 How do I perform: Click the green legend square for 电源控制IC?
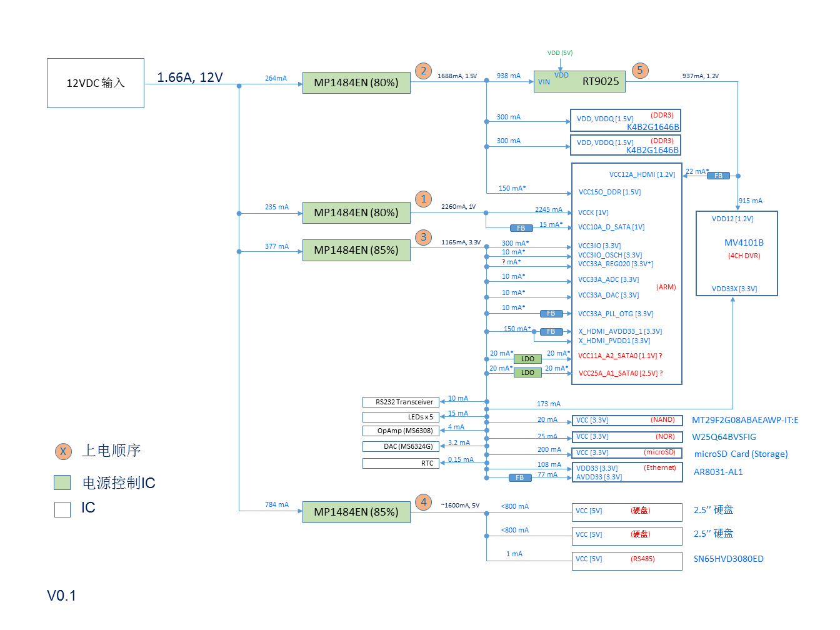tap(62, 482)
